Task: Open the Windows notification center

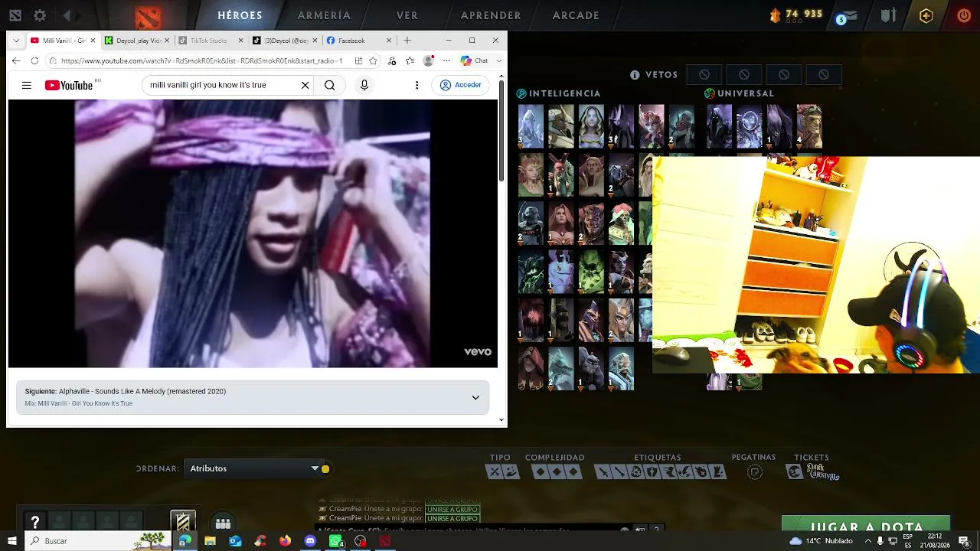Action: 964,541
